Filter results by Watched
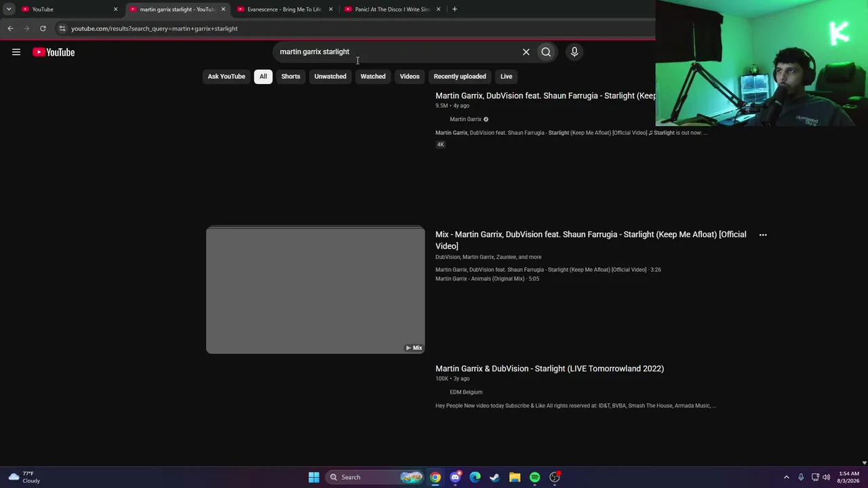The height and width of the screenshot is (488, 868). pos(373,77)
